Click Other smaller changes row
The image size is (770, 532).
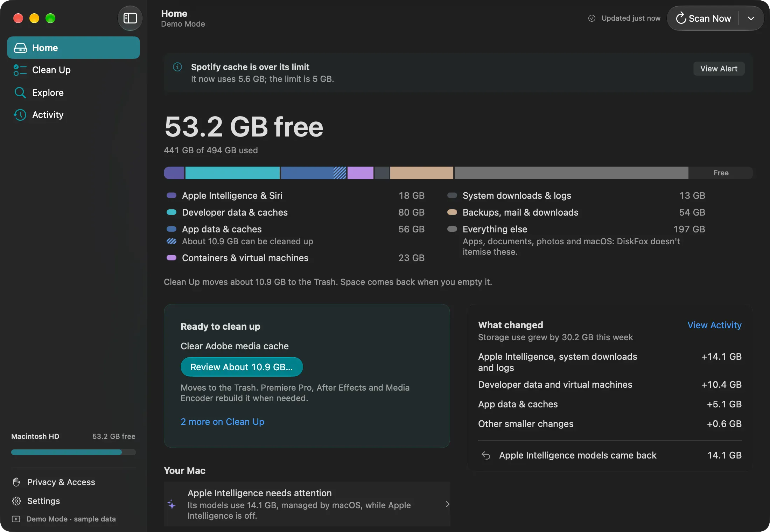(x=610, y=424)
